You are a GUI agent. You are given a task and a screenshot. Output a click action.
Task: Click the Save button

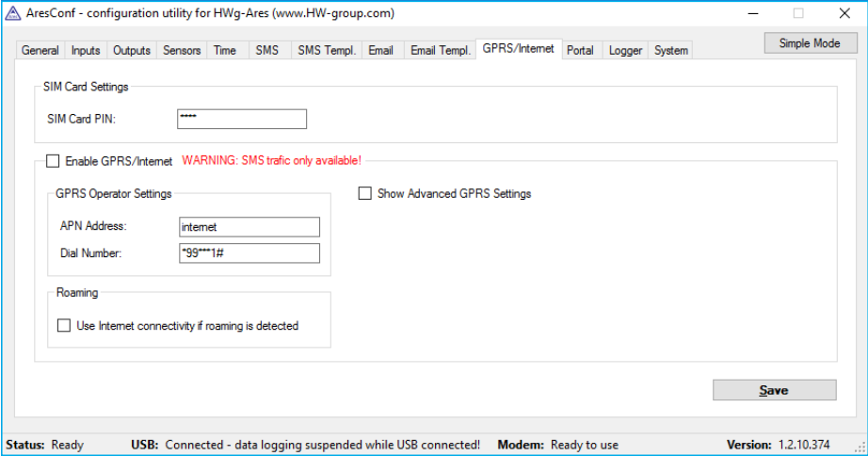point(774,390)
